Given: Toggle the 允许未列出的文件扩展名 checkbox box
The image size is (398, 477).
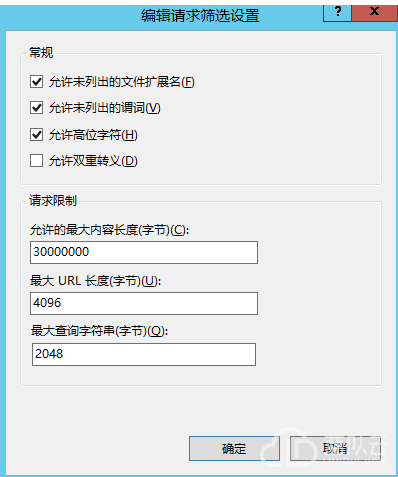Looking at the screenshot, I should (36, 82).
